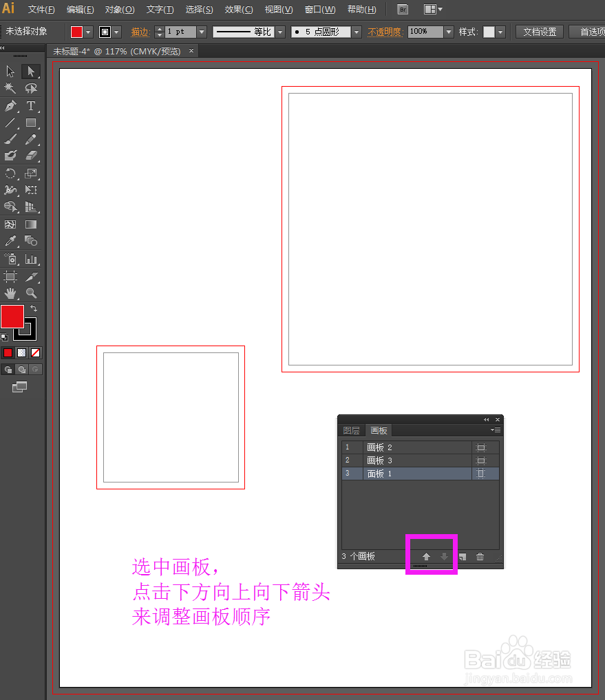Select the 画板 3 row
The width and height of the screenshot is (605, 700).
click(x=420, y=460)
